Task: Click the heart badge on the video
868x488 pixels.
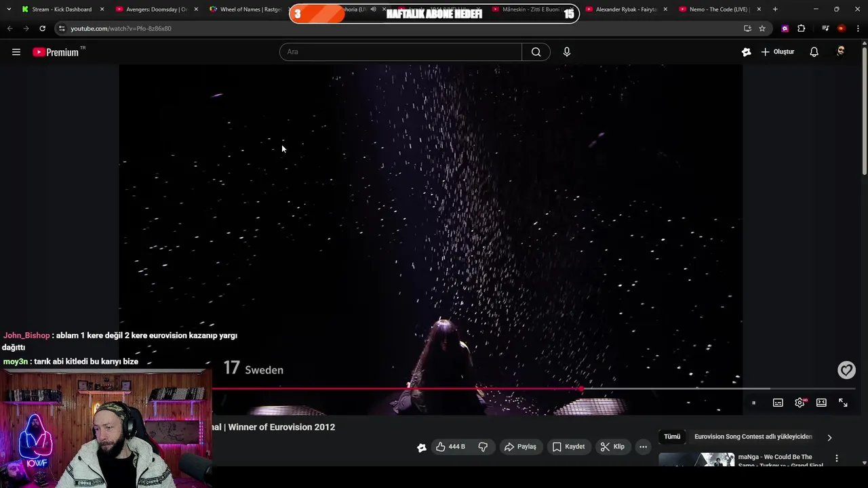Action: [x=846, y=370]
